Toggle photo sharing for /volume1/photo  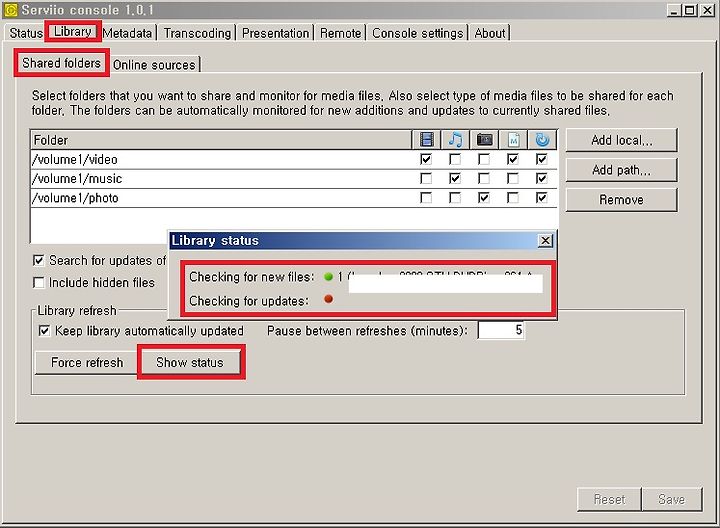(x=484, y=198)
